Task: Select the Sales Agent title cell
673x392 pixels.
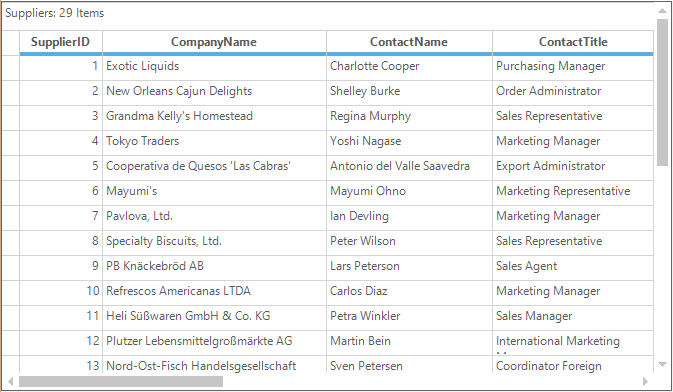Action: click(573, 268)
